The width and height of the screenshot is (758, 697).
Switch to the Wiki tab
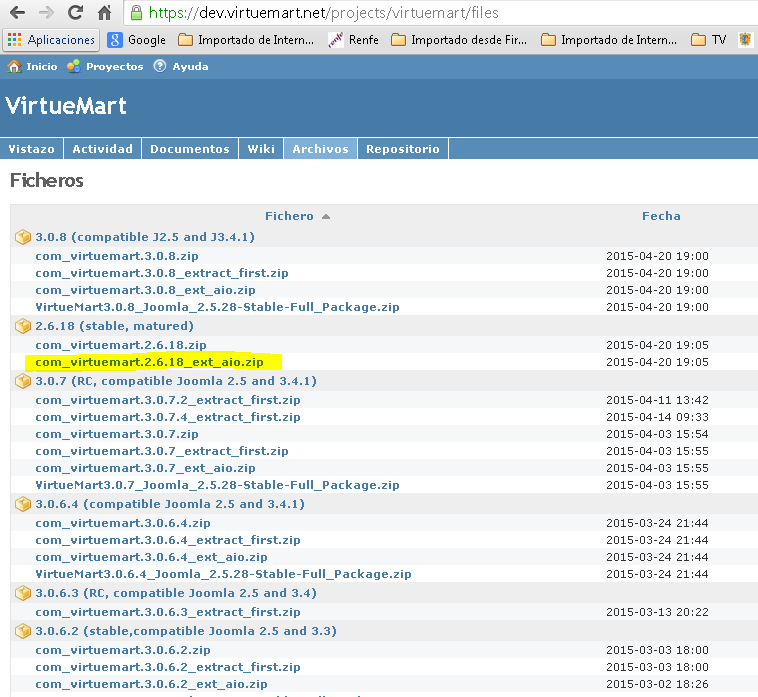[x=261, y=149]
